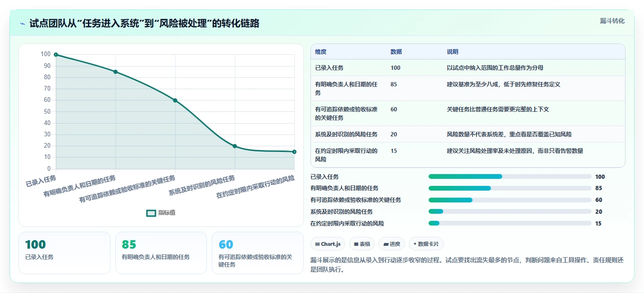644x293 pixels.
Task: Click the 在约定时限内采取行动的风险 x-axis label on the chart
Action: coord(256,187)
